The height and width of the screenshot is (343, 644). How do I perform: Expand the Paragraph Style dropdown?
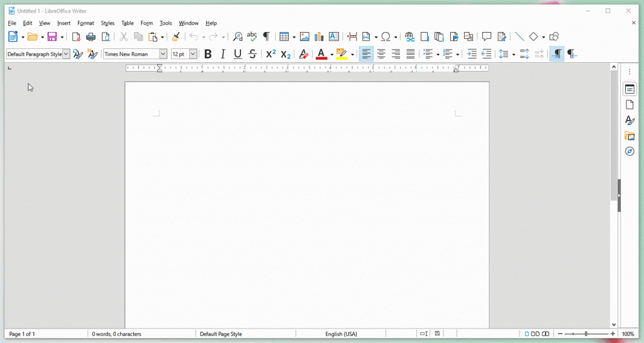66,54
